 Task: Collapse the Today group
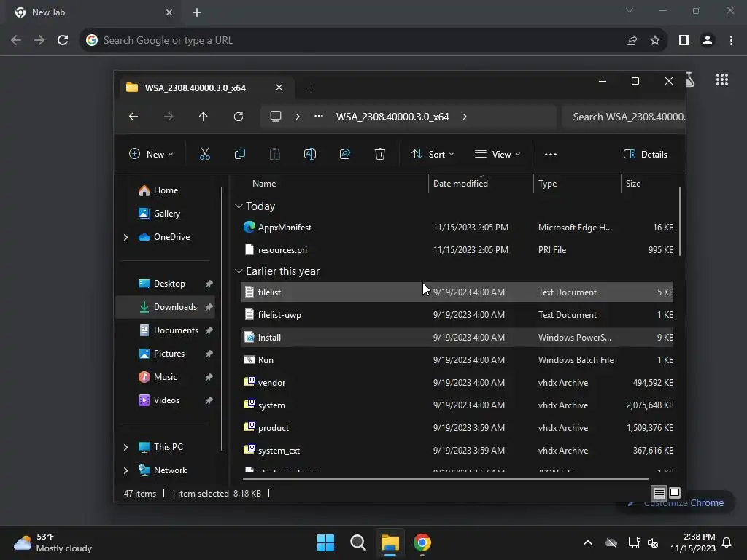(x=239, y=206)
